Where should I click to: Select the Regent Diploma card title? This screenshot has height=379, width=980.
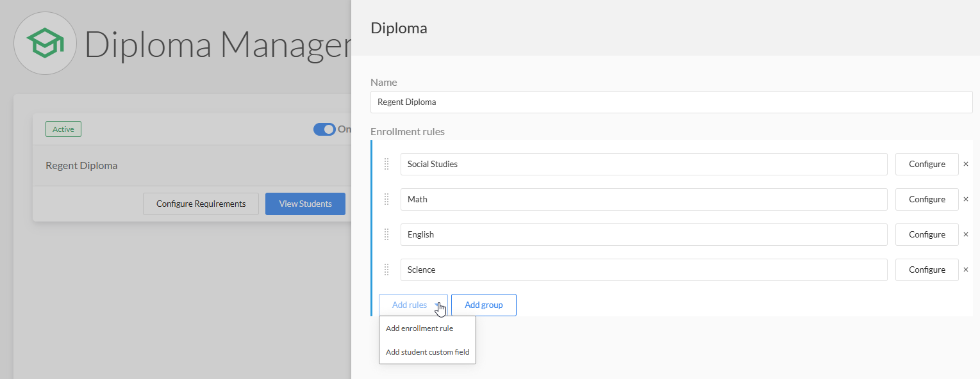[81, 166]
